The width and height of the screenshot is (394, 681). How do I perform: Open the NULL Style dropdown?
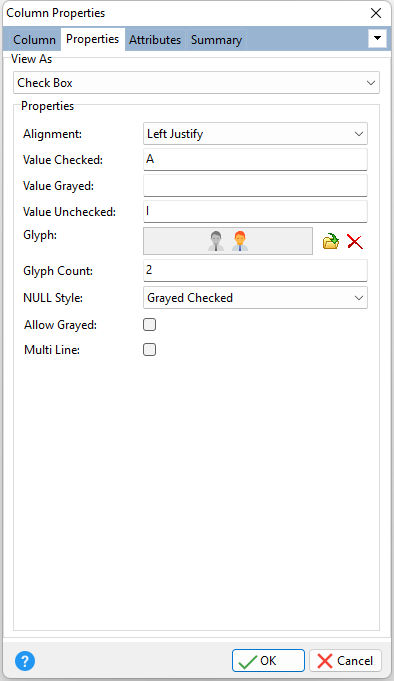click(x=255, y=298)
